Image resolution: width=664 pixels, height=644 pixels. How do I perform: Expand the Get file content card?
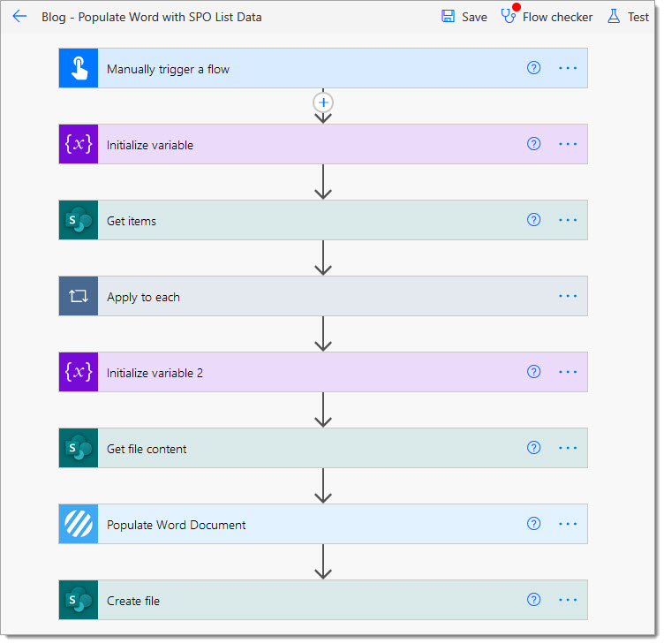(323, 448)
